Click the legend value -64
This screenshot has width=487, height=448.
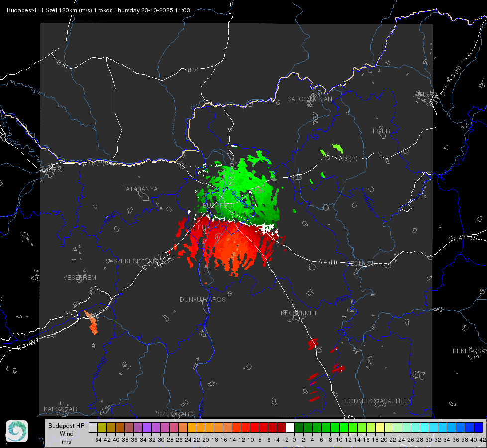97,440
